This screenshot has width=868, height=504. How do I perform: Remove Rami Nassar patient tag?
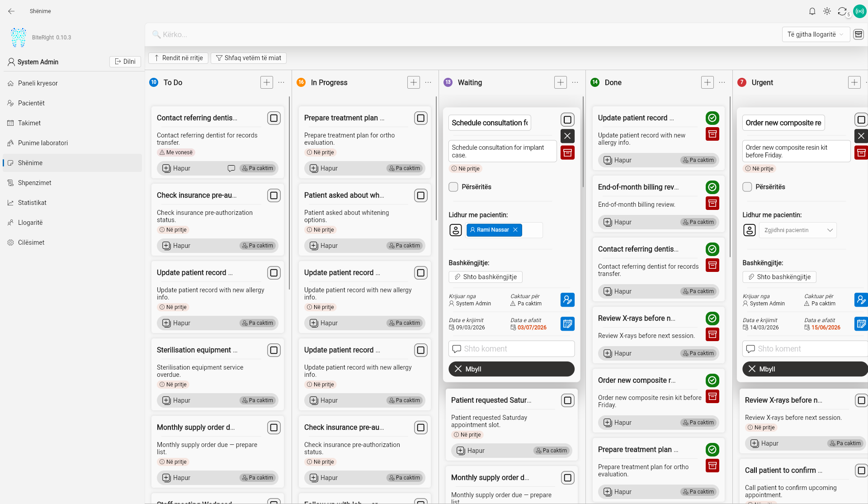tap(515, 230)
